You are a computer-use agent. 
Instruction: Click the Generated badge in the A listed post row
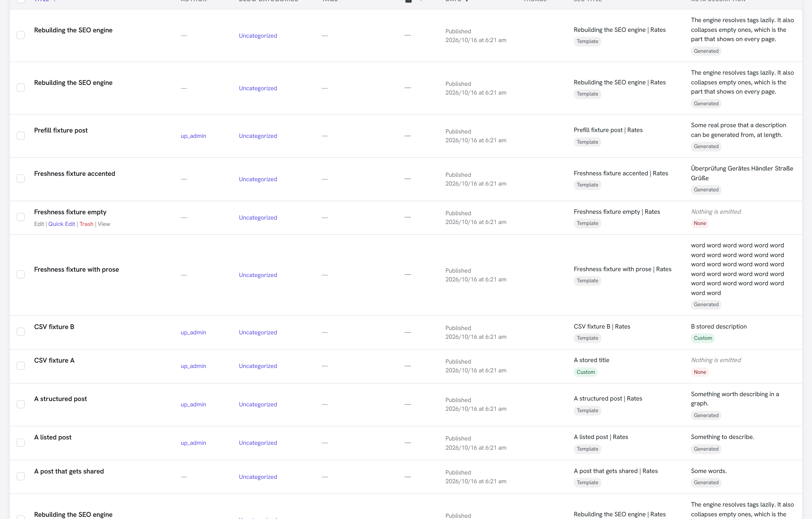(x=706, y=449)
